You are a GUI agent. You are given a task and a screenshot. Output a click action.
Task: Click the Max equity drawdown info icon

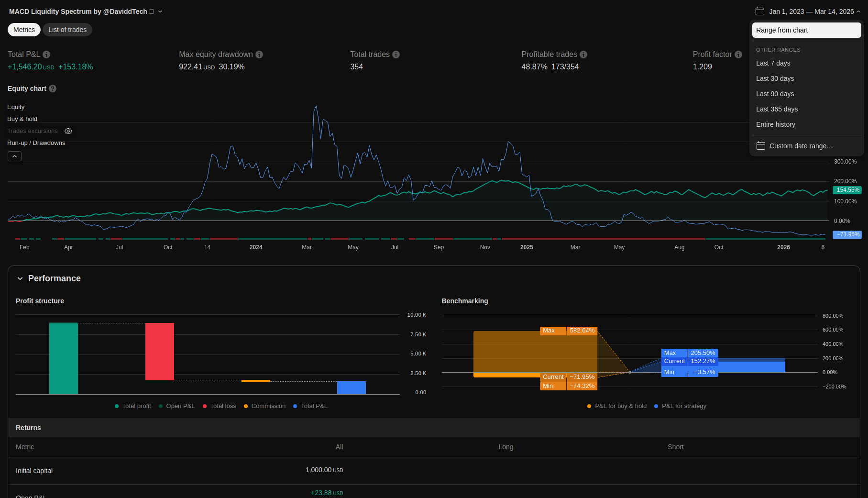(259, 55)
